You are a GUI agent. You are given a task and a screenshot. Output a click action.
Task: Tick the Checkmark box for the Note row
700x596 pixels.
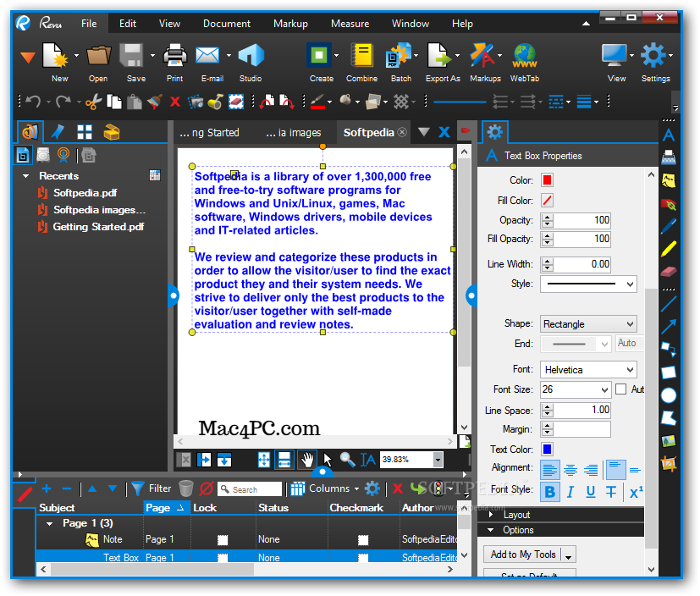point(363,540)
